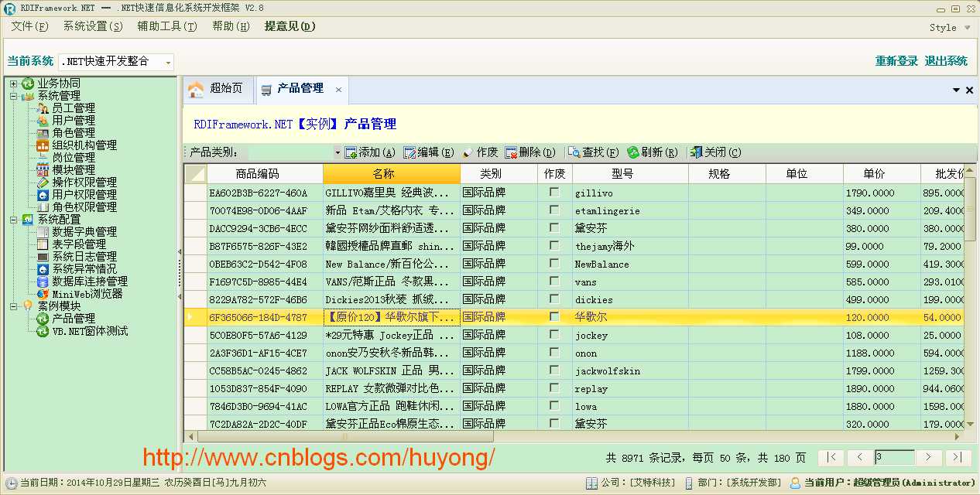This screenshot has height=495, width=980.
Task: Open 员工管理 icon in the tree
Action: click(43, 108)
